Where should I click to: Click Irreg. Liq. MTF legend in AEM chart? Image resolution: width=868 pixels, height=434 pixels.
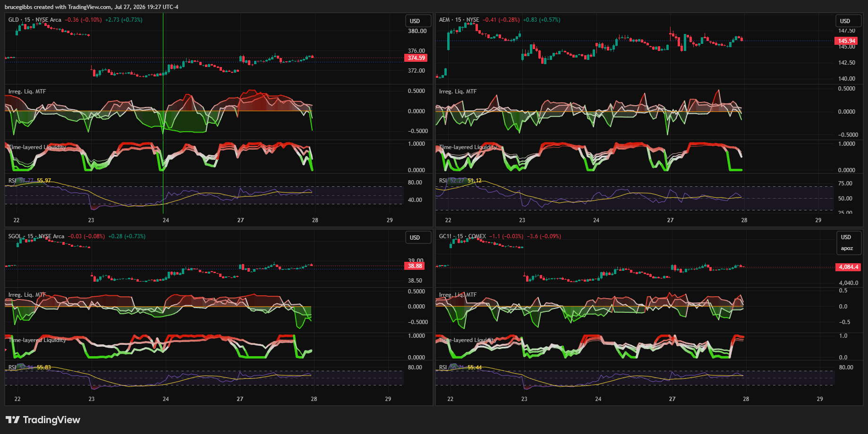[458, 92]
